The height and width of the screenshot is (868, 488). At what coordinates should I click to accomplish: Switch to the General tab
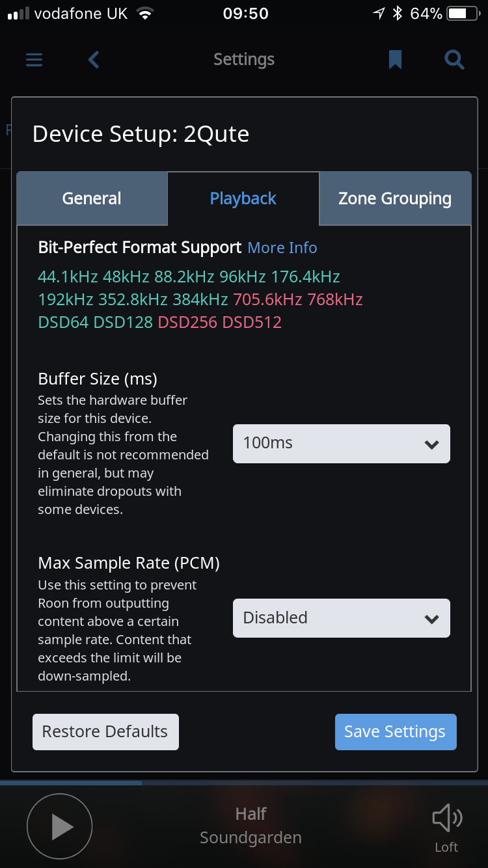tap(92, 198)
